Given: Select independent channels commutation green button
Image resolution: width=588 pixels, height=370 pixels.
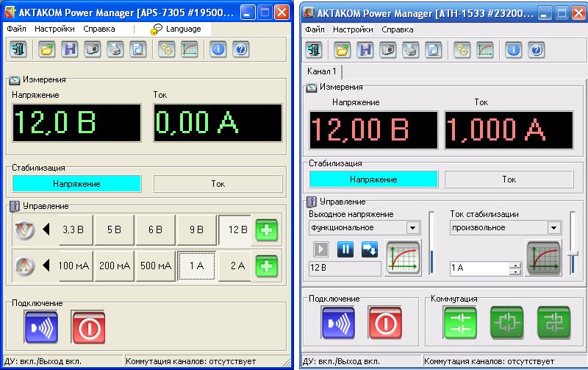Looking at the screenshot, I should pos(460,323).
